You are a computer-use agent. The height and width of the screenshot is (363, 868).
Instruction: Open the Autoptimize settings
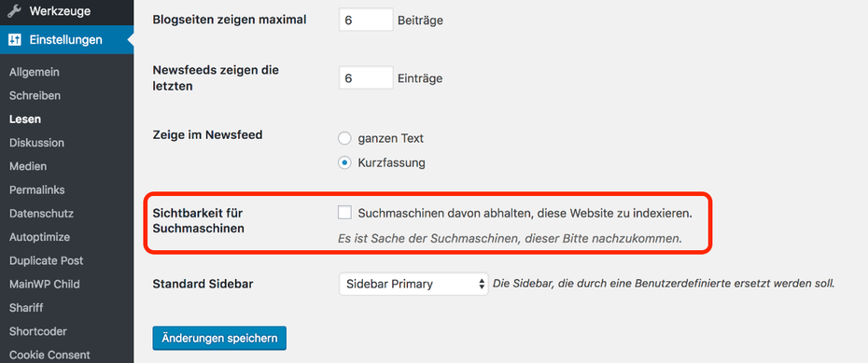pyautogui.click(x=40, y=237)
